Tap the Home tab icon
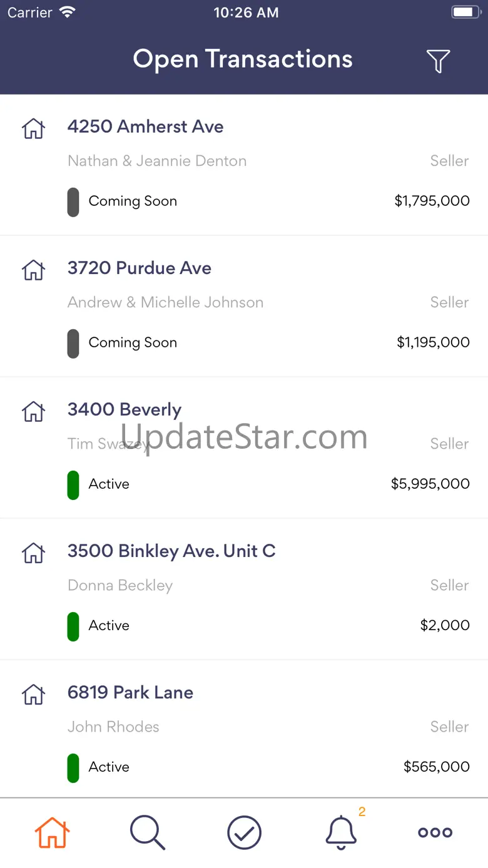 (x=52, y=832)
